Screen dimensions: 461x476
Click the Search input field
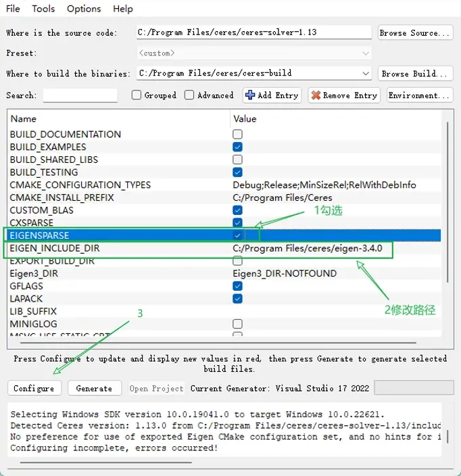tap(80, 95)
